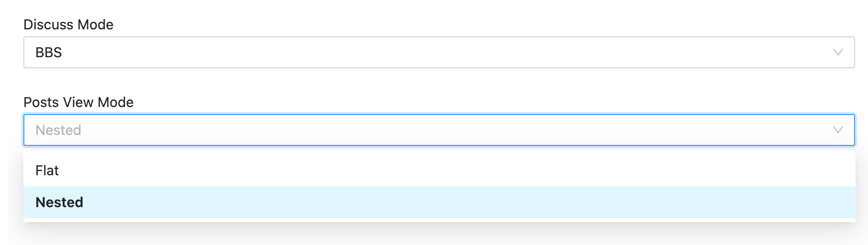
Task: Pick bold Nested entry in dropdown list
Action: (59, 203)
